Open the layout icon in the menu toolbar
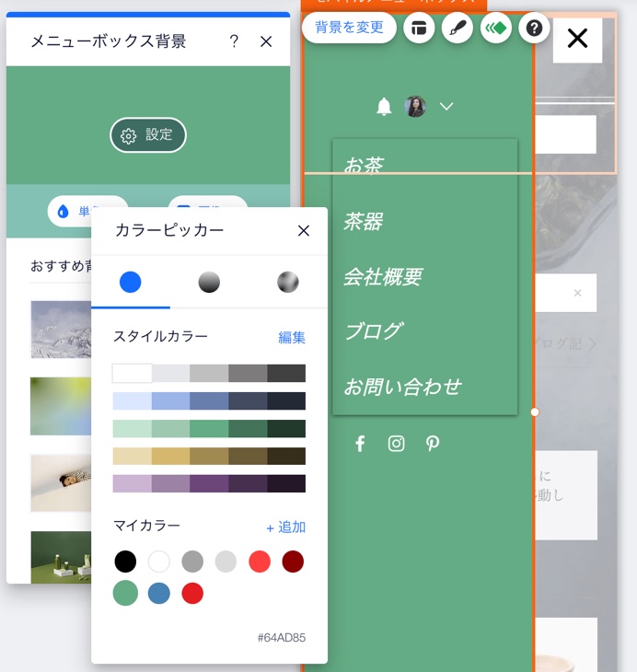Image resolution: width=637 pixels, height=672 pixels. (x=419, y=29)
